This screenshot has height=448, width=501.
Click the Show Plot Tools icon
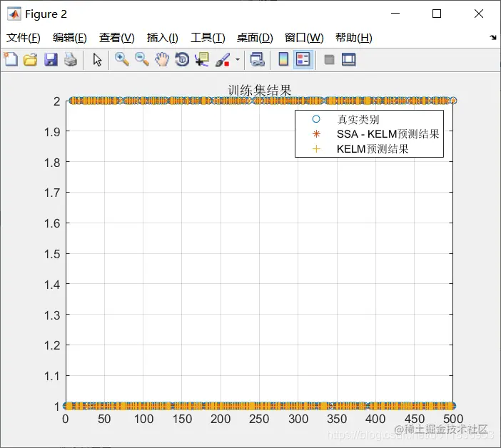tap(348, 60)
